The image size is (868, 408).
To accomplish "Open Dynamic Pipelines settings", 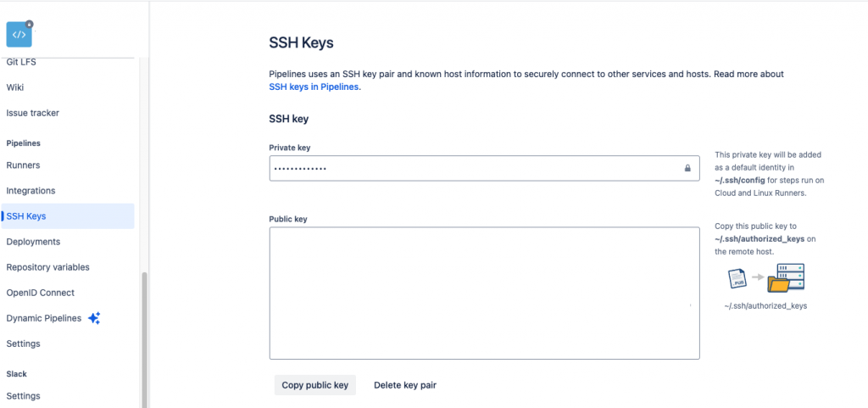I will point(44,318).
